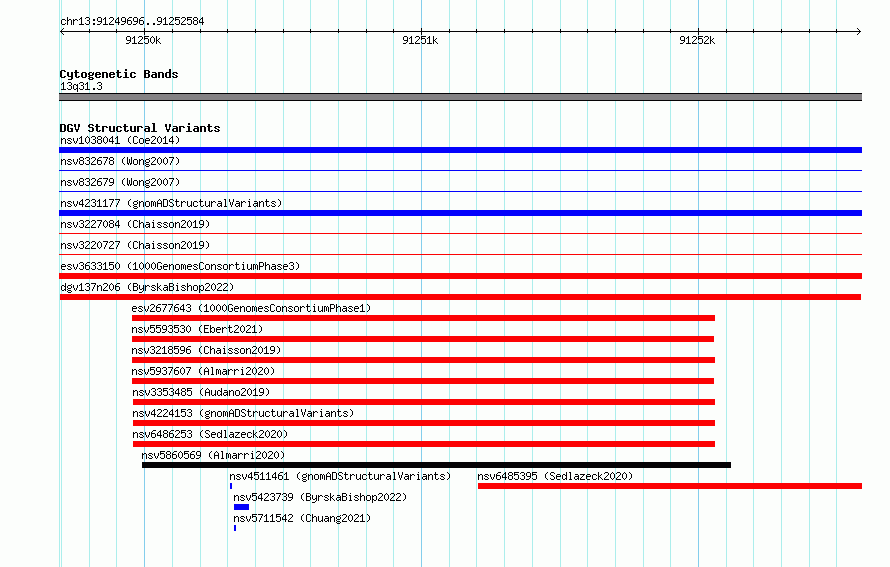This screenshot has width=890, height=567.
Task: Click nsv6485395 (Sedlazeck2020) label
Action: pyautogui.click(x=555, y=476)
